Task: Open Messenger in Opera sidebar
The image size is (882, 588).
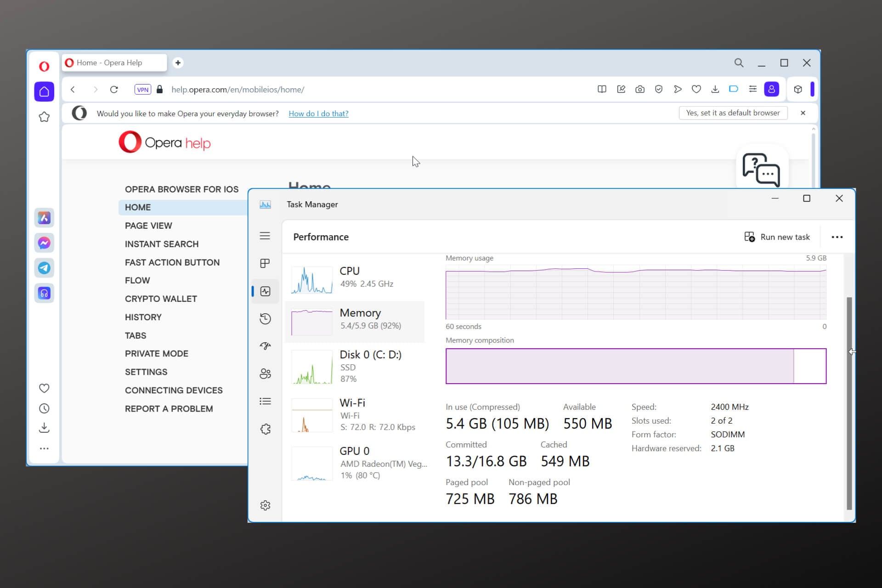Action: pyautogui.click(x=44, y=243)
